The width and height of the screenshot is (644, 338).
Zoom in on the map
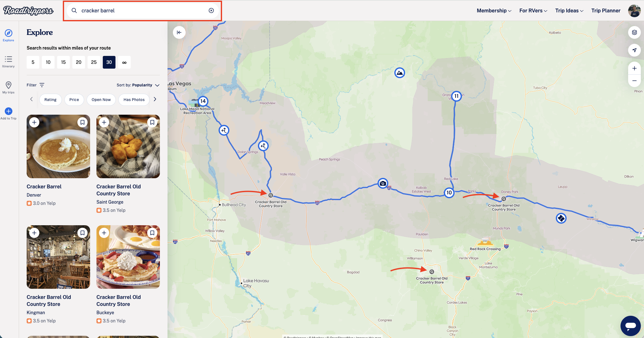tap(634, 68)
